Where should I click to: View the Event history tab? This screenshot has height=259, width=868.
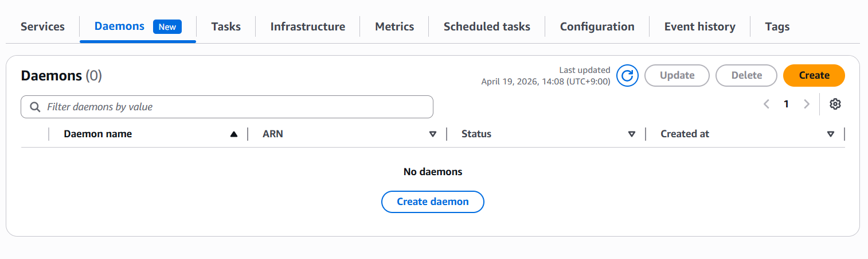[x=699, y=26]
